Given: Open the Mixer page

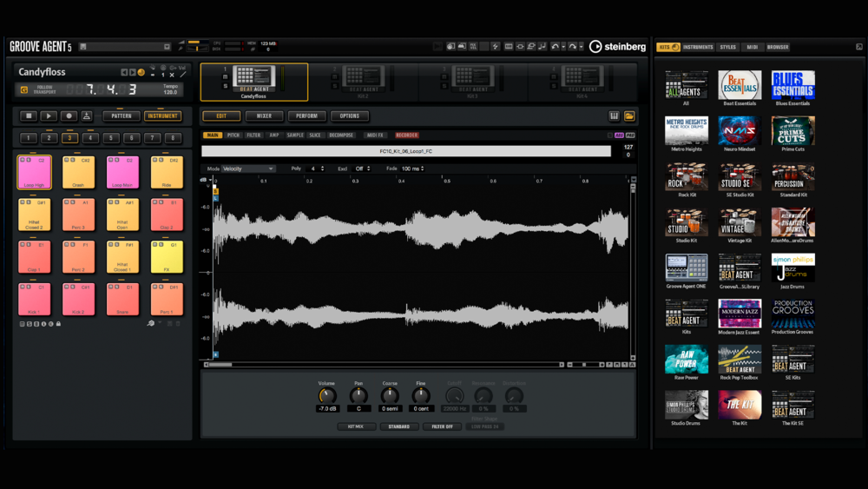Looking at the screenshot, I should click(264, 116).
